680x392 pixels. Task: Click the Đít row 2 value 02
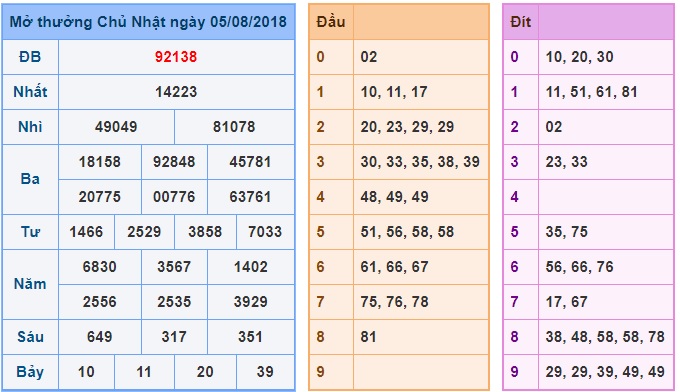(x=554, y=127)
